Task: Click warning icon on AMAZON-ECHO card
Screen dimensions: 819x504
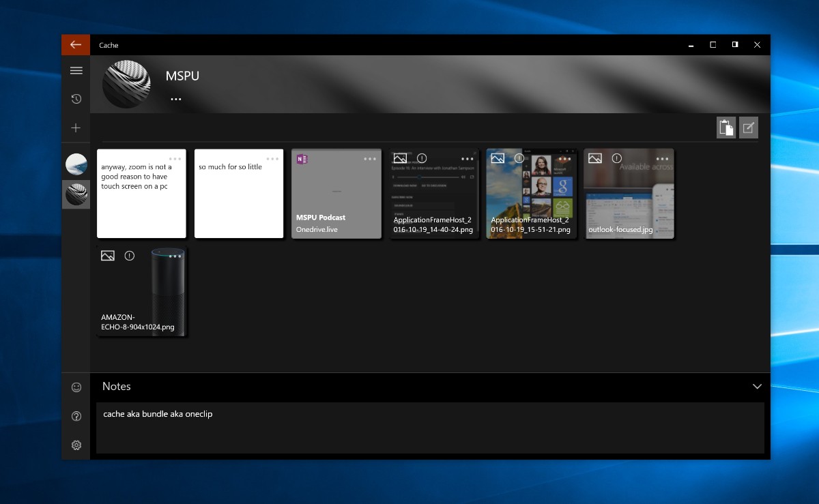Action: (130, 256)
